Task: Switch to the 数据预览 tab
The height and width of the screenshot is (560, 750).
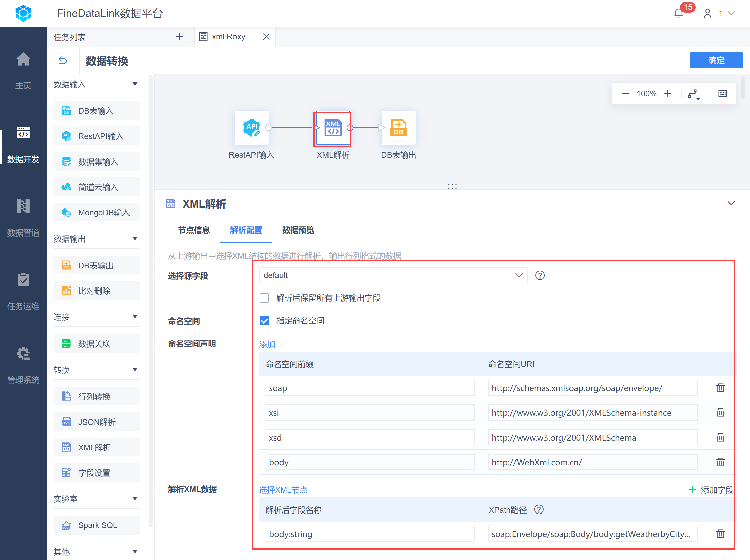Action: [x=298, y=230]
